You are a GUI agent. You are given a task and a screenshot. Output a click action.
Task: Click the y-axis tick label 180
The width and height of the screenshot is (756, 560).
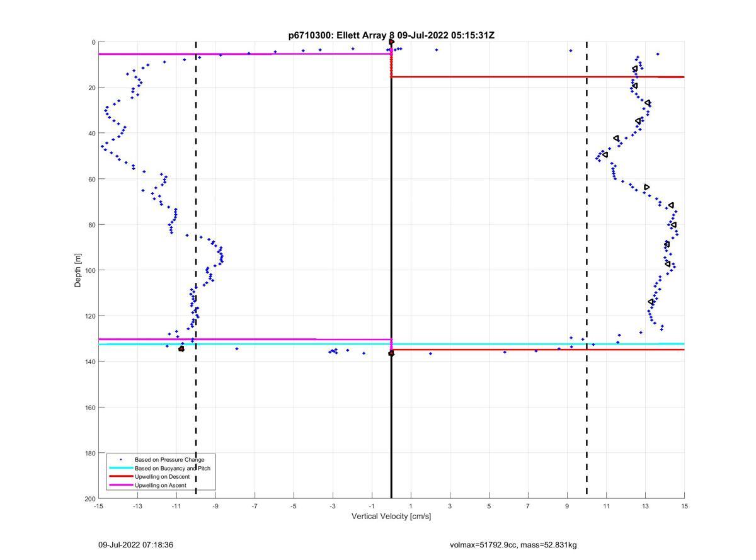89,453
